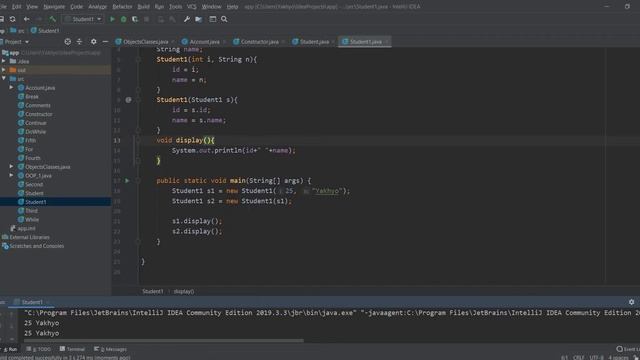
Task: Open the Code menu
Action: coord(76,7)
